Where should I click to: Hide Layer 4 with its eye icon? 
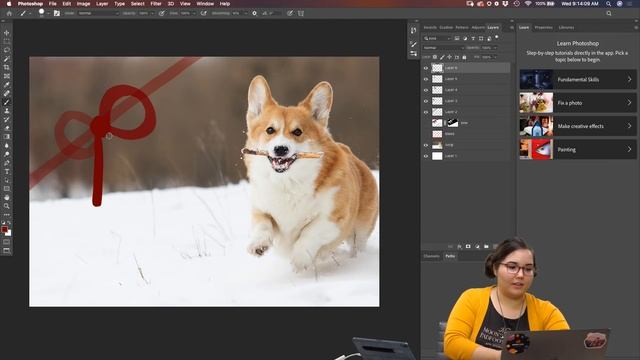pyautogui.click(x=426, y=90)
